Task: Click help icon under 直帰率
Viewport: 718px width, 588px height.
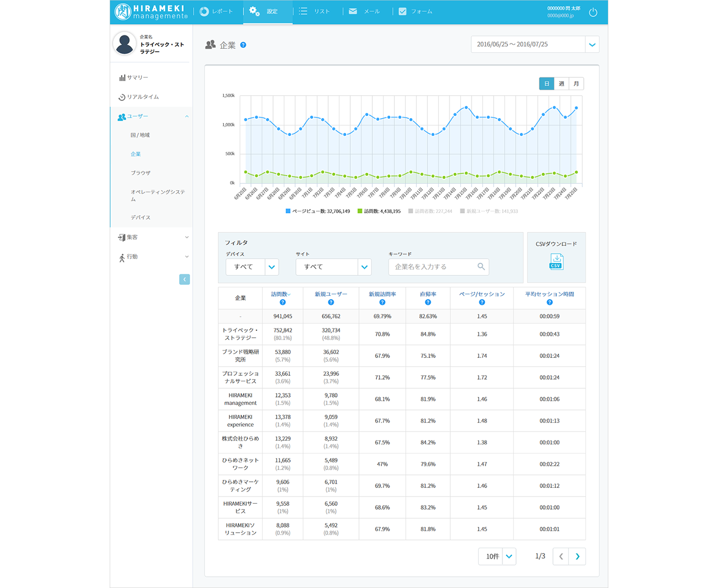Action: 428,302
